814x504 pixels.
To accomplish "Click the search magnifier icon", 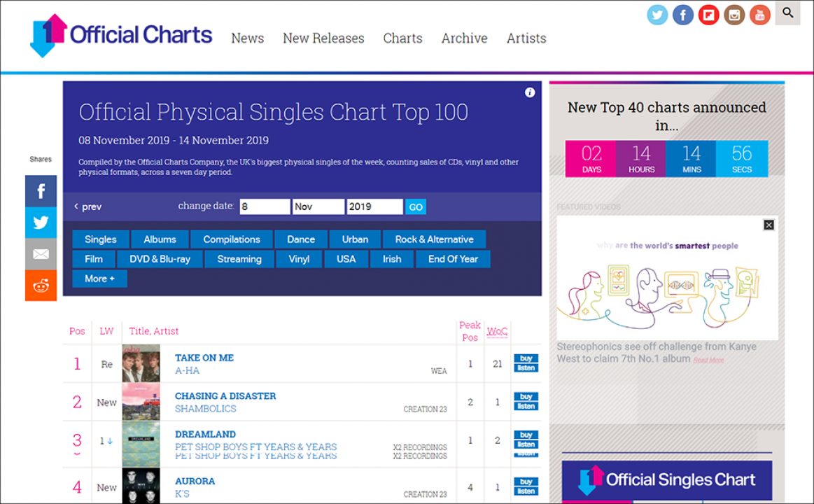I will tap(787, 13).
